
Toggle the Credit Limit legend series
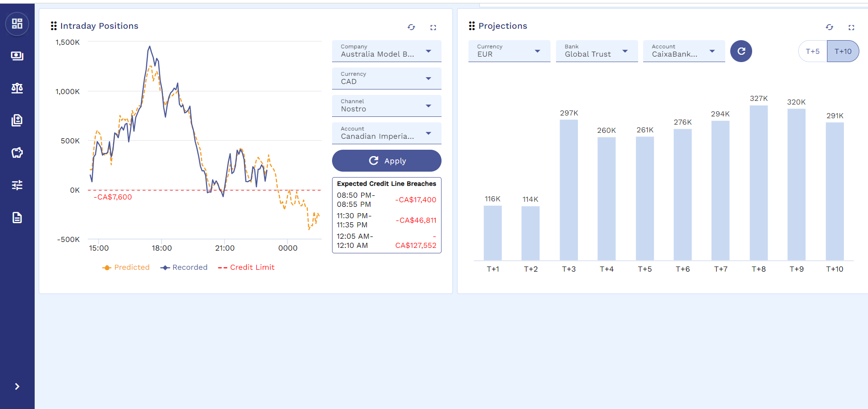246,267
